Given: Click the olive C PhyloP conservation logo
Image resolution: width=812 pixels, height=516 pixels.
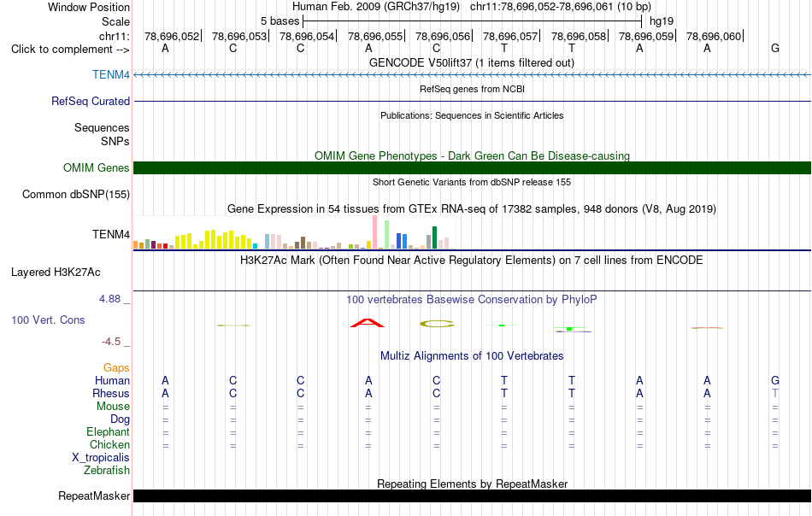Looking at the screenshot, I should [437, 324].
